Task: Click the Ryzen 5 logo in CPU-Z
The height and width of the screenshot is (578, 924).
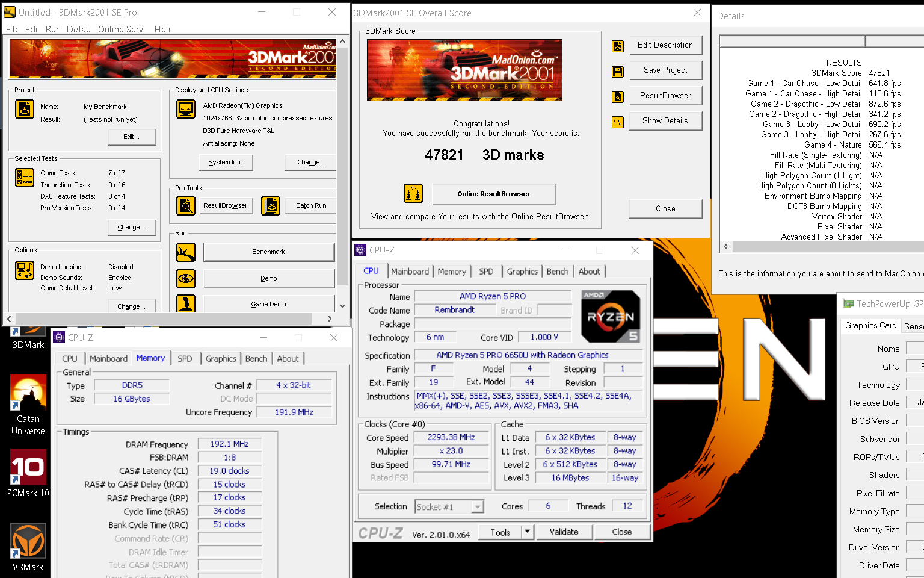Action: click(611, 317)
